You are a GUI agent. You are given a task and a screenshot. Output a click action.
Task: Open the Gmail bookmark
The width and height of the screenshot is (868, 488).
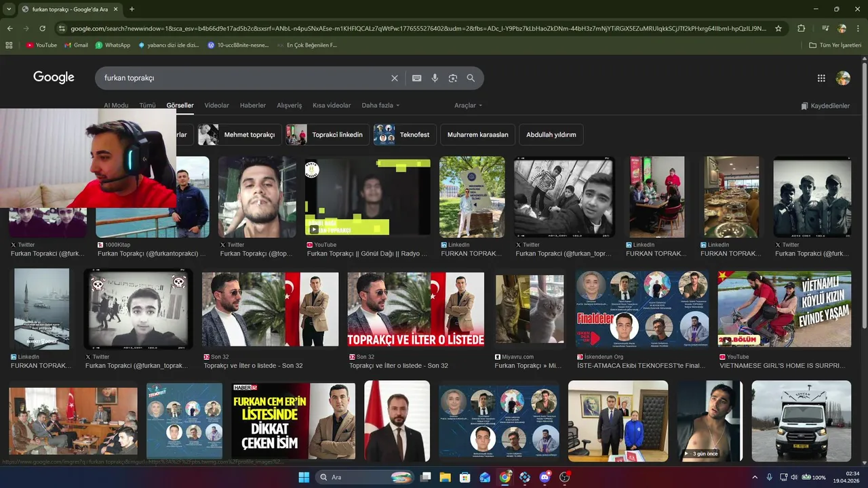pyautogui.click(x=76, y=45)
